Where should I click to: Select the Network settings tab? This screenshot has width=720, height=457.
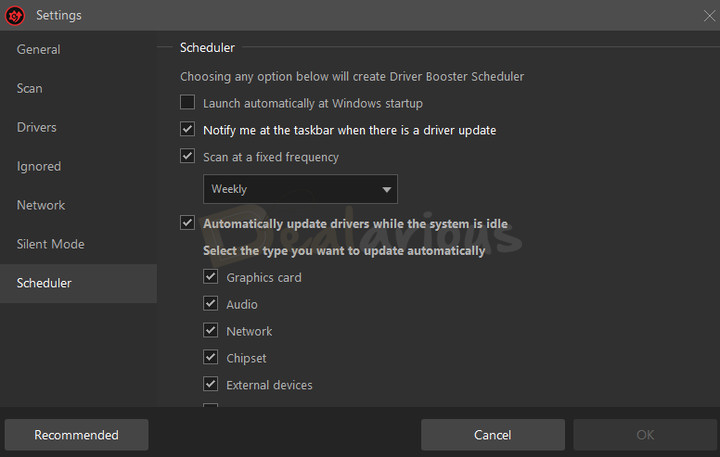pyautogui.click(x=40, y=205)
